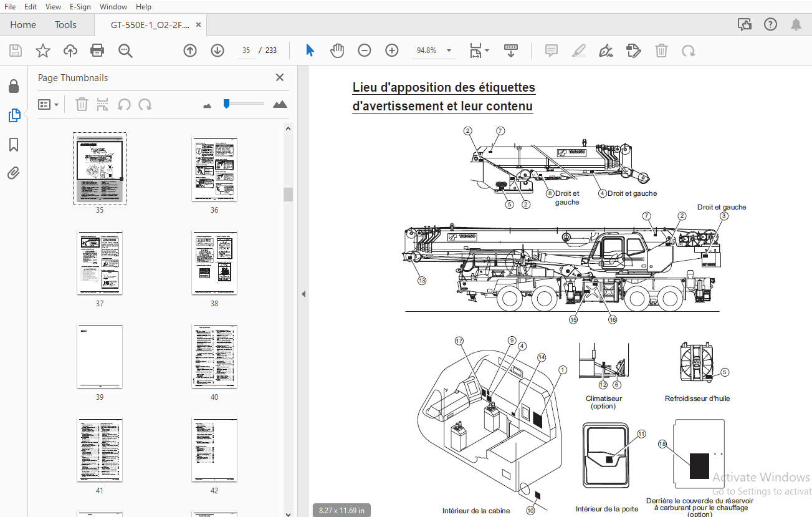The height and width of the screenshot is (517, 812).
Task: Open the View menu
Action: click(x=54, y=7)
